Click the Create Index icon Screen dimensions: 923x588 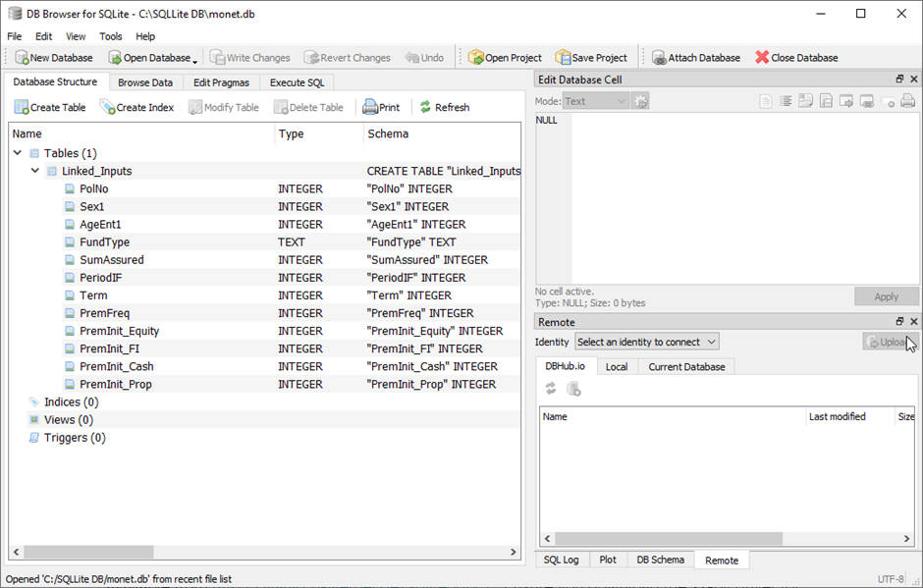tap(108, 108)
